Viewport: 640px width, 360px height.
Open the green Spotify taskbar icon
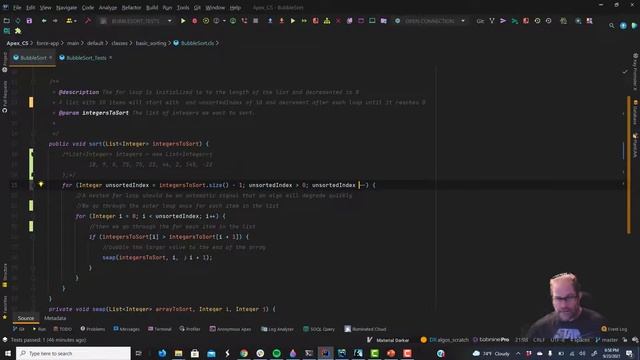tap(276, 353)
